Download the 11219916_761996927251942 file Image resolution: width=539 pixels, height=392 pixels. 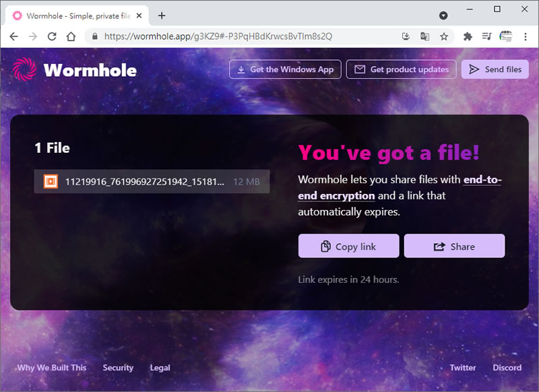[x=152, y=181]
